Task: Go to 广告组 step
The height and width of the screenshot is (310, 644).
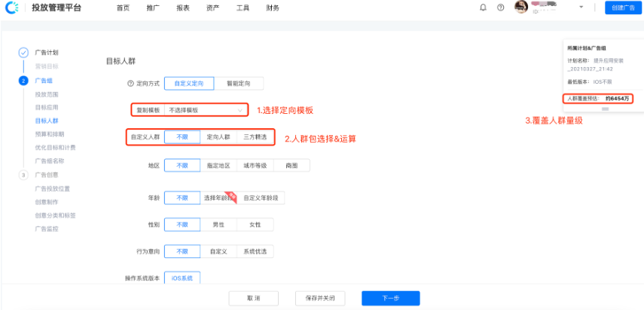Action: coord(44,81)
